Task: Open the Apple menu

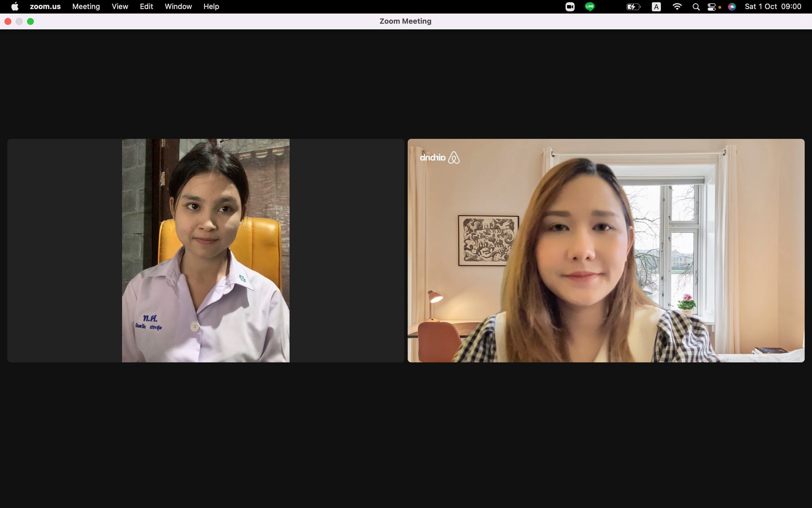Action: (x=15, y=7)
